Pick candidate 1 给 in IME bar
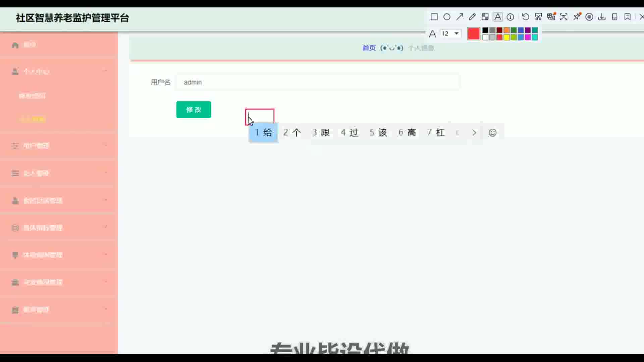This screenshot has width=644, height=362. tap(263, 133)
